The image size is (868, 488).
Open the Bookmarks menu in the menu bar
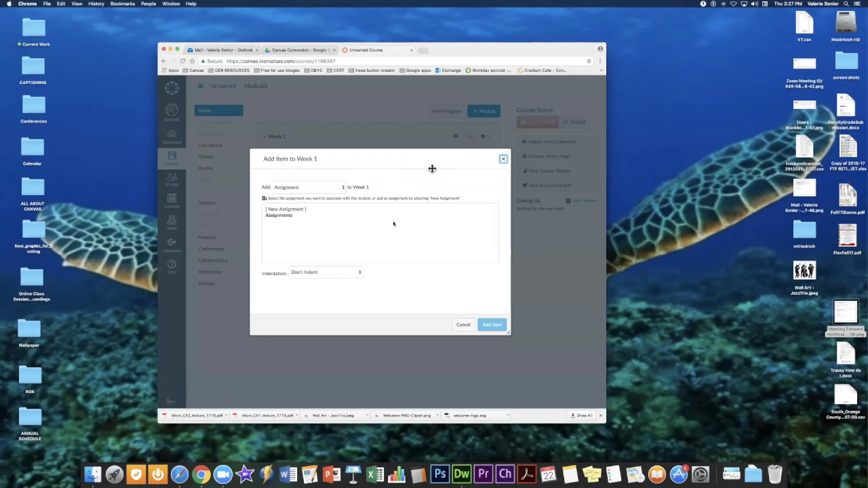coord(123,4)
